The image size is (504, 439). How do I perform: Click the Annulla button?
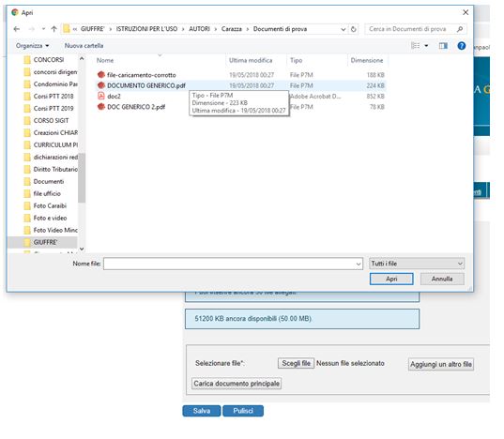pos(442,279)
